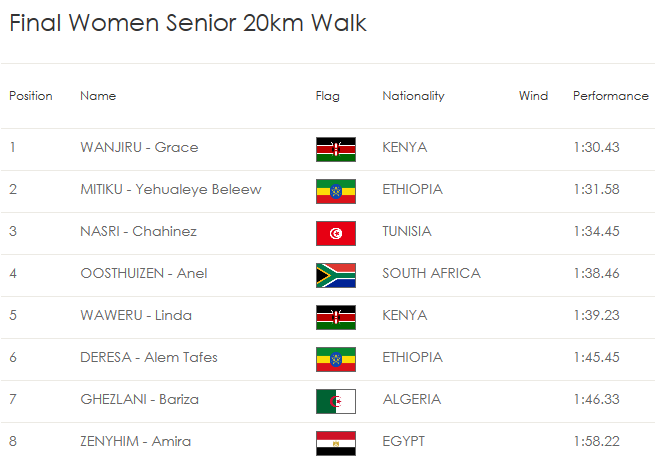Click the Kenya flag beside Linda Waweru
The height and width of the screenshot is (471, 655).
(x=336, y=317)
